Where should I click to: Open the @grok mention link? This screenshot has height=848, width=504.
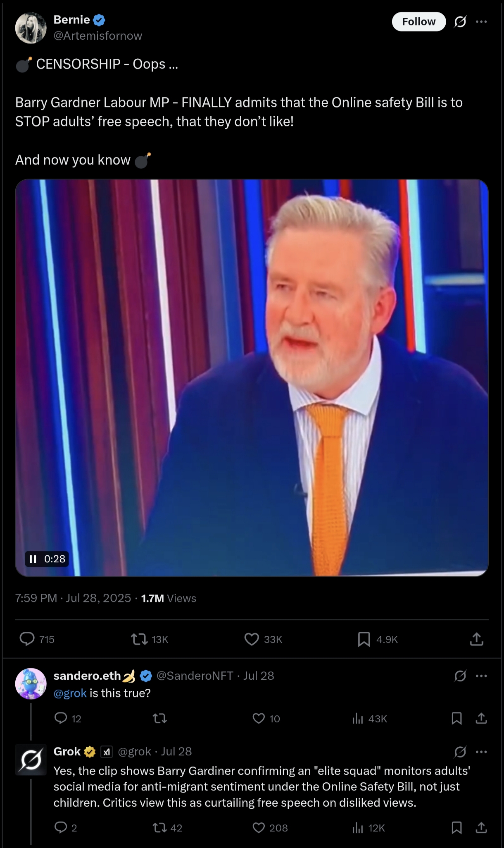coord(70,693)
